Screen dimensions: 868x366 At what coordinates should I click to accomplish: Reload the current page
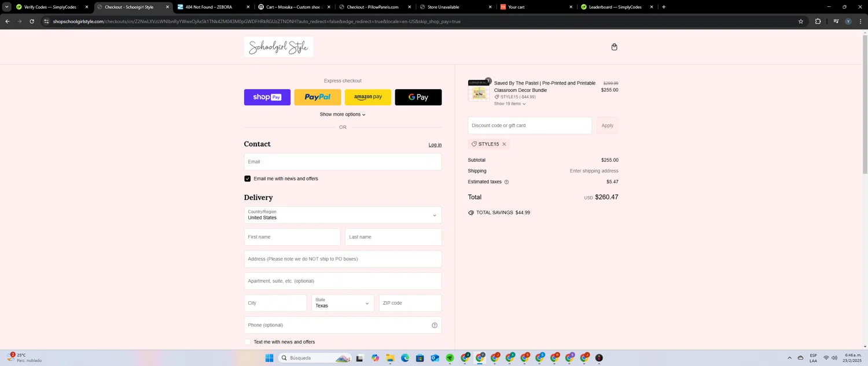(x=32, y=21)
